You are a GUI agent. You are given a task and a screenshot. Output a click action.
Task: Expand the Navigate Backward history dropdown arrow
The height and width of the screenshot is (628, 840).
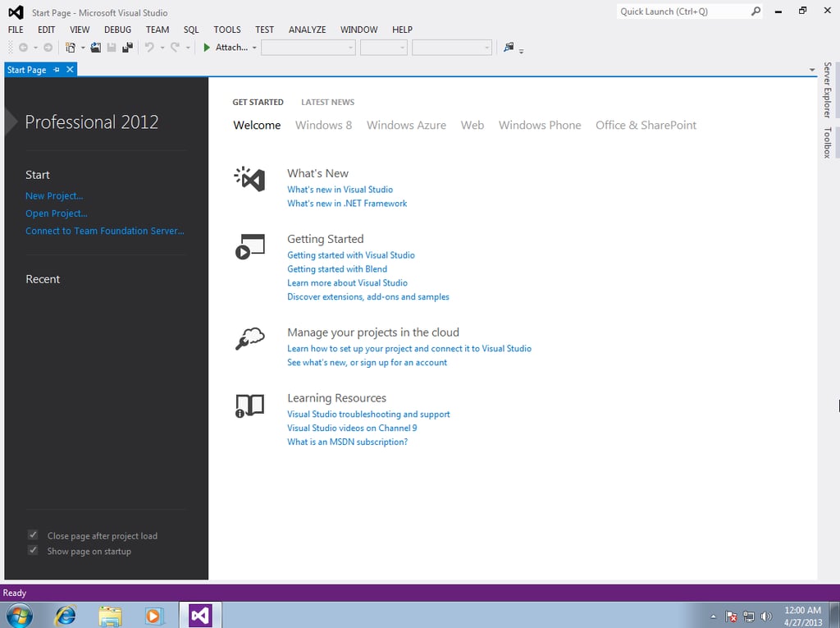[x=35, y=48]
